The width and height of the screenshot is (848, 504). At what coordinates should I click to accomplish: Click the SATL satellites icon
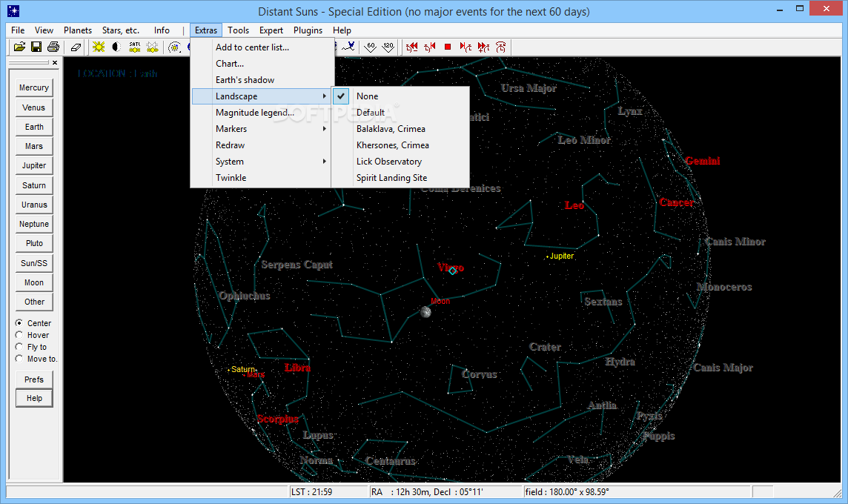[135, 47]
